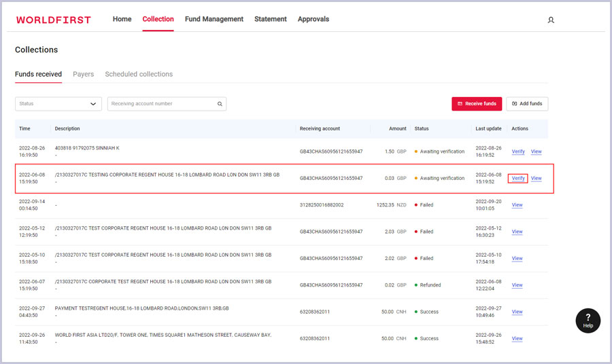Click the Add funds button
The width and height of the screenshot is (612, 364).
pos(527,104)
